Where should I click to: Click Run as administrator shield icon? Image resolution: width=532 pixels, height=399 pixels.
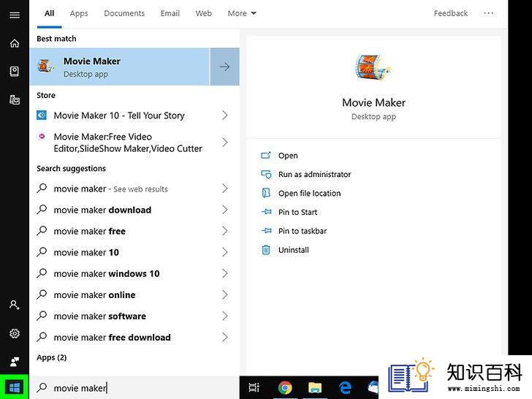[266, 174]
